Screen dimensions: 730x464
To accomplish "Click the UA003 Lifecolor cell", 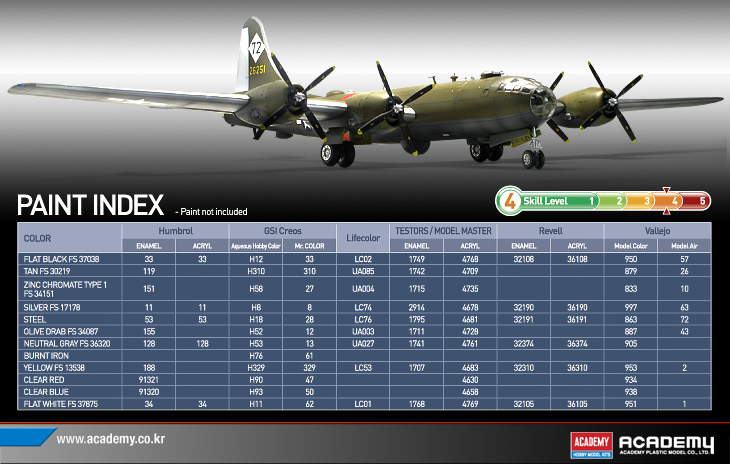I will pos(363,331).
